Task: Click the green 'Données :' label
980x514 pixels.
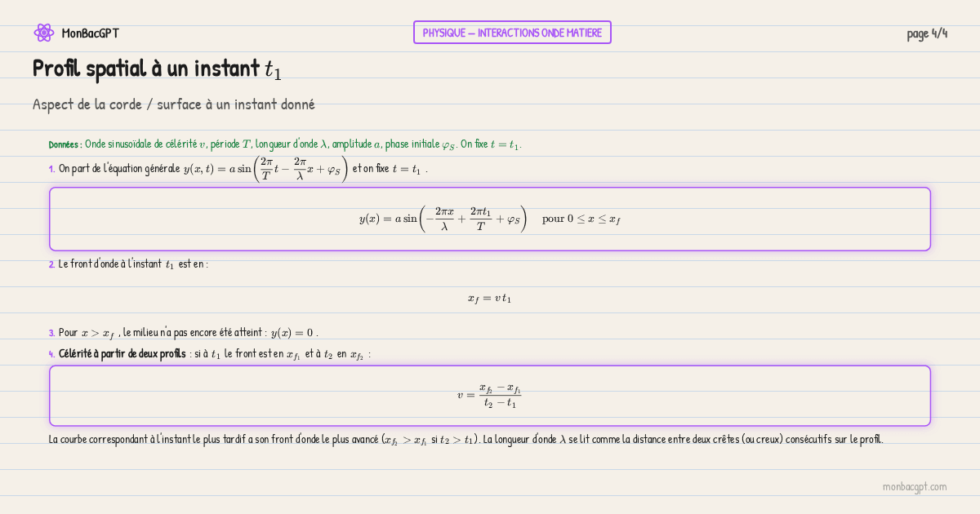Action: (65, 144)
